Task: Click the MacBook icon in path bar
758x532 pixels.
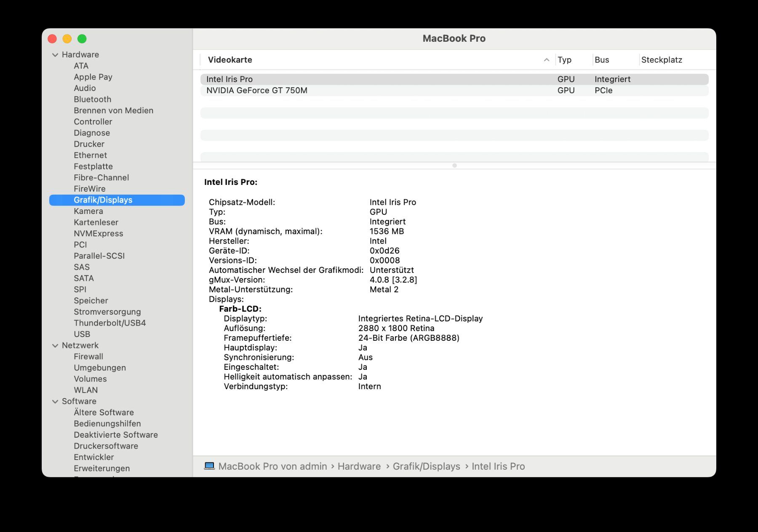Action: 209,466
